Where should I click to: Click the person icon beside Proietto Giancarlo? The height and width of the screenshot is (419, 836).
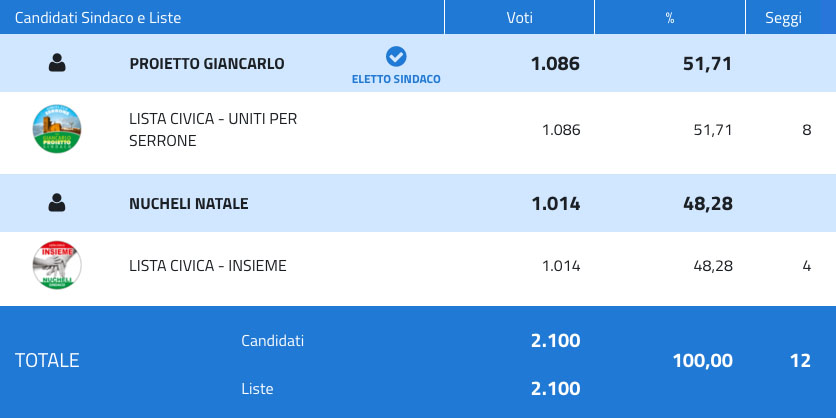point(57,63)
